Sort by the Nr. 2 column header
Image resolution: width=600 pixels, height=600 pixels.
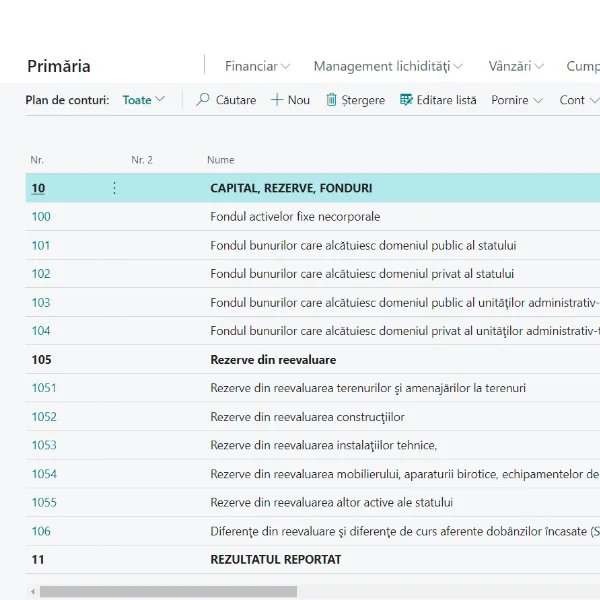point(142,160)
